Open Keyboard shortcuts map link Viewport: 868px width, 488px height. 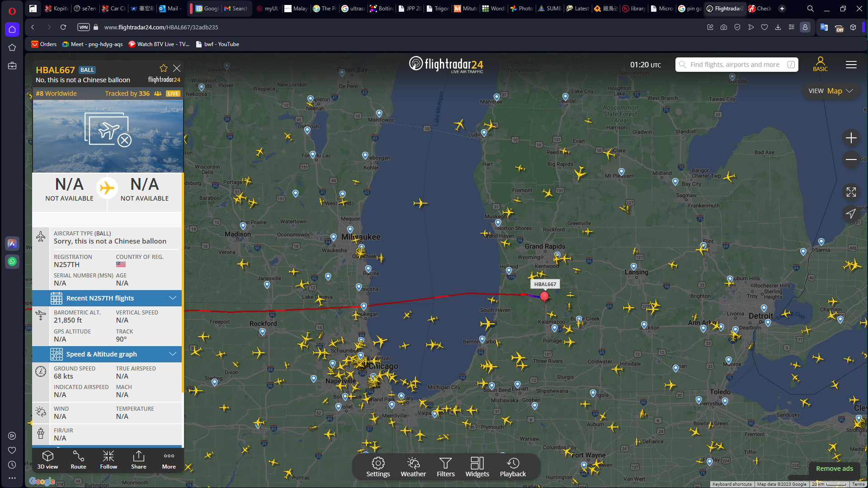tap(732, 484)
